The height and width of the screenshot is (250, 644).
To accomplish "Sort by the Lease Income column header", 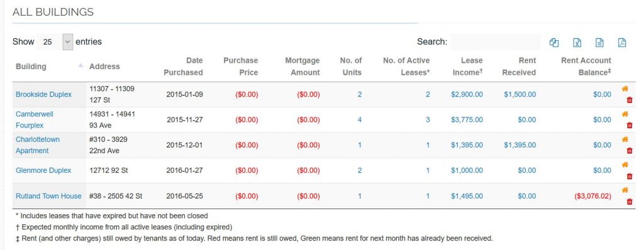I will tap(467, 67).
